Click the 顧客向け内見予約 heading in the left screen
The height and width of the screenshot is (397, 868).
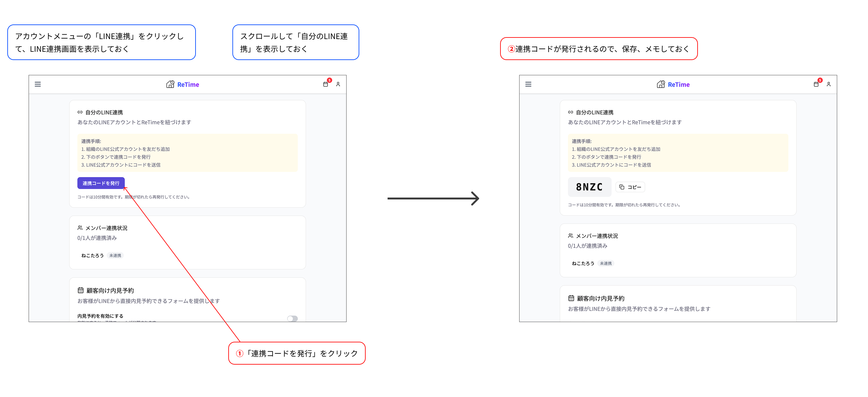pyautogui.click(x=110, y=290)
